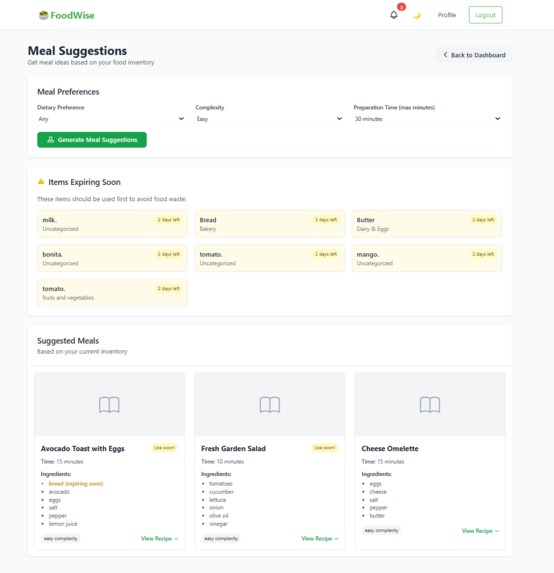Open View Recipe for Cheese Omelette

[x=480, y=531]
